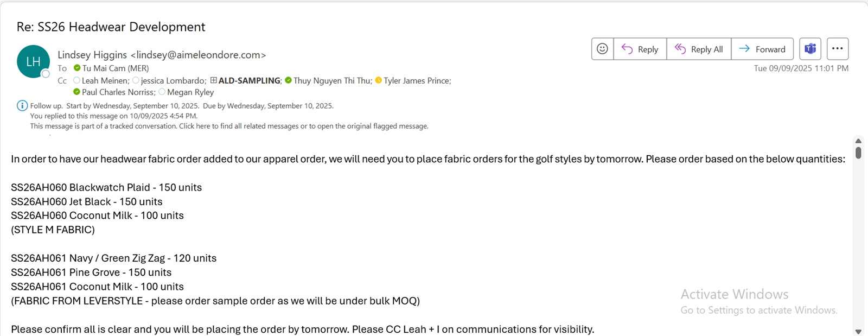Viewport: 868px width, 336px height.
Task: Click the LH sender avatar
Action: [33, 61]
